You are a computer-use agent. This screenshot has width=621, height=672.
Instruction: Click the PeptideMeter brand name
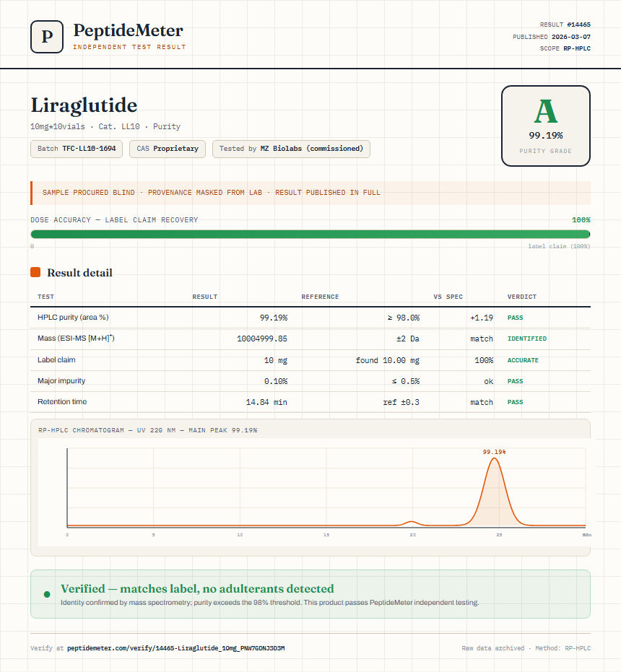[x=129, y=31]
